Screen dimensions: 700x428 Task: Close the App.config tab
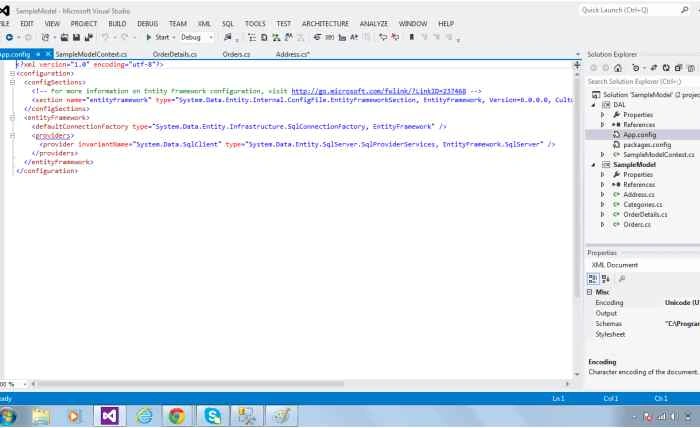pos(48,54)
